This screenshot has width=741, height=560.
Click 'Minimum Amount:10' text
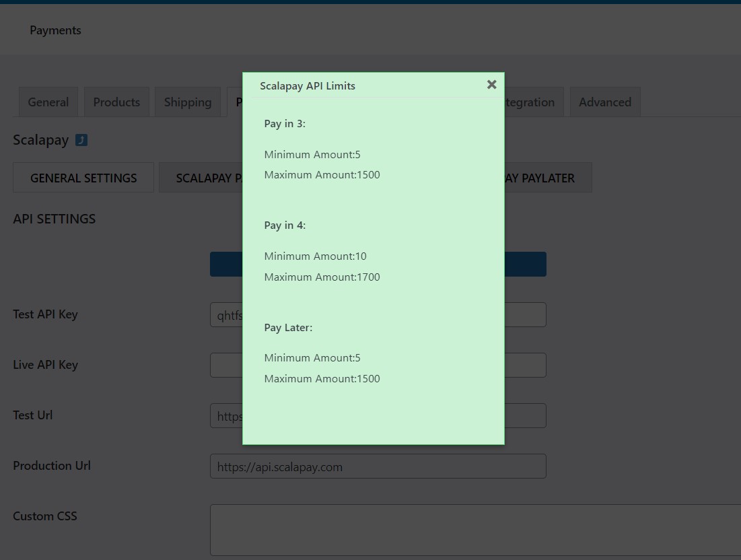click(315, 256)
